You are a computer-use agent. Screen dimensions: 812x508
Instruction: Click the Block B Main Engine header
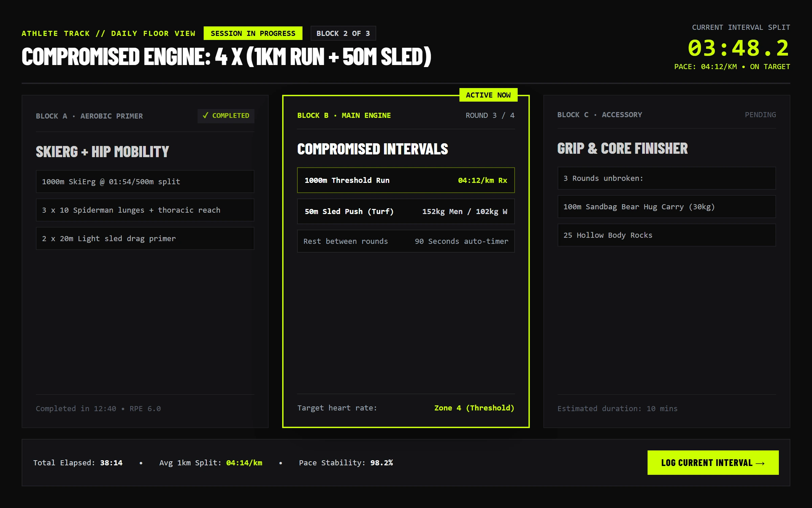(x=344, y=115)
